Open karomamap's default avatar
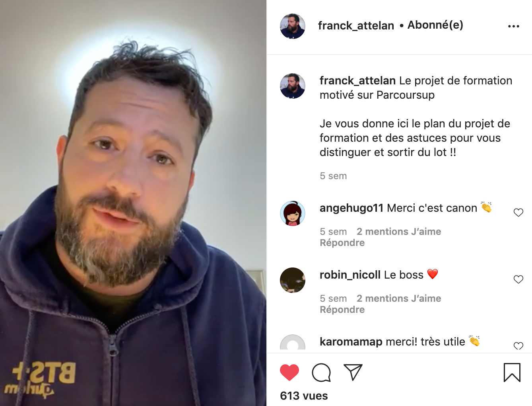The height and width of the screenshot is (406, 532). click(x=293, y=342)
